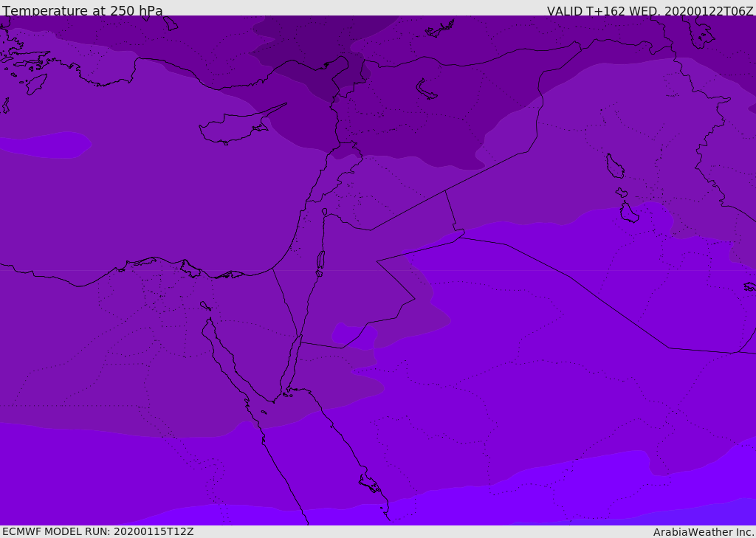
Task: Click the 'VALID T+162 WED. 20200122T06Z' timestamp
Action: click(x=650, y=10)
